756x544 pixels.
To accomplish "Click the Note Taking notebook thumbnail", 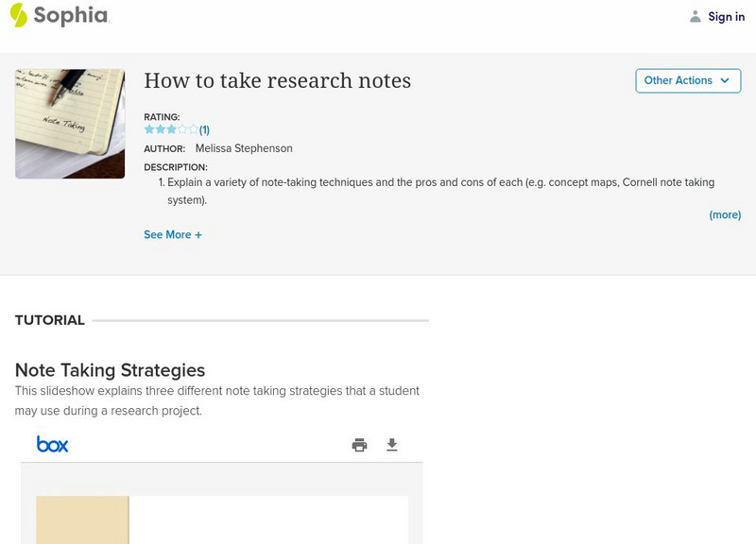I will point(70,124).
